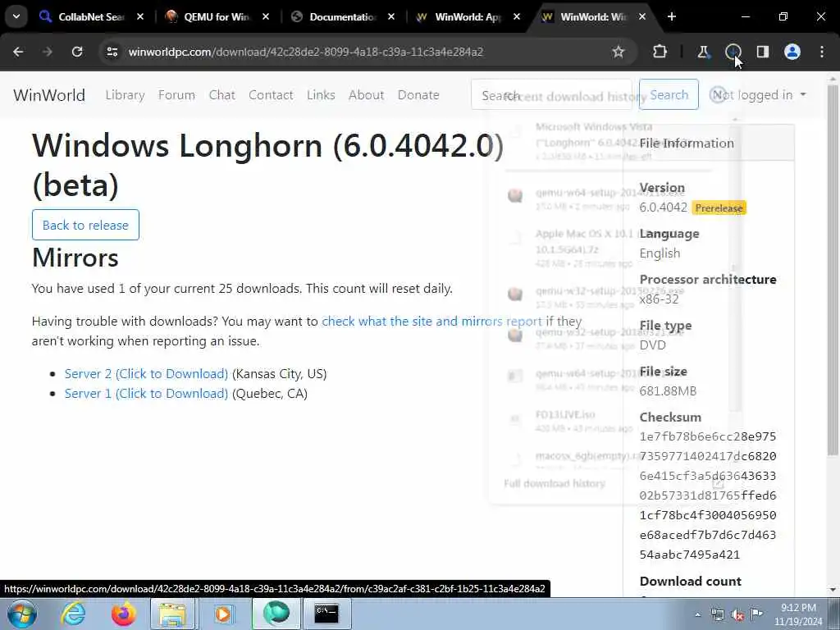This screenshot has width=840, height=630.
Task: Focus the WinWorld search input field
Action: click(x=552, y=95)
